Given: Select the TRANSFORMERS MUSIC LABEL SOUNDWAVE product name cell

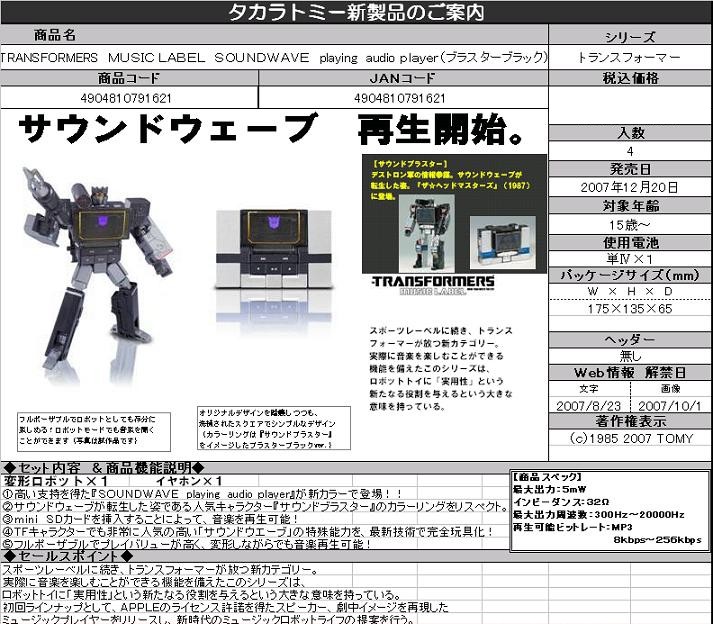Looking at the screenshot, I should coord(274,57).
